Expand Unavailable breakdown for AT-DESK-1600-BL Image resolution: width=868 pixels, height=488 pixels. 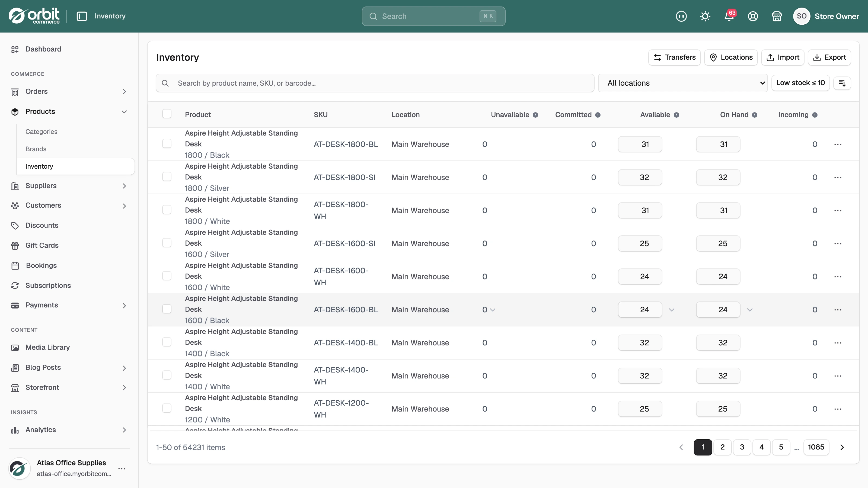click(x=493, y=310)
